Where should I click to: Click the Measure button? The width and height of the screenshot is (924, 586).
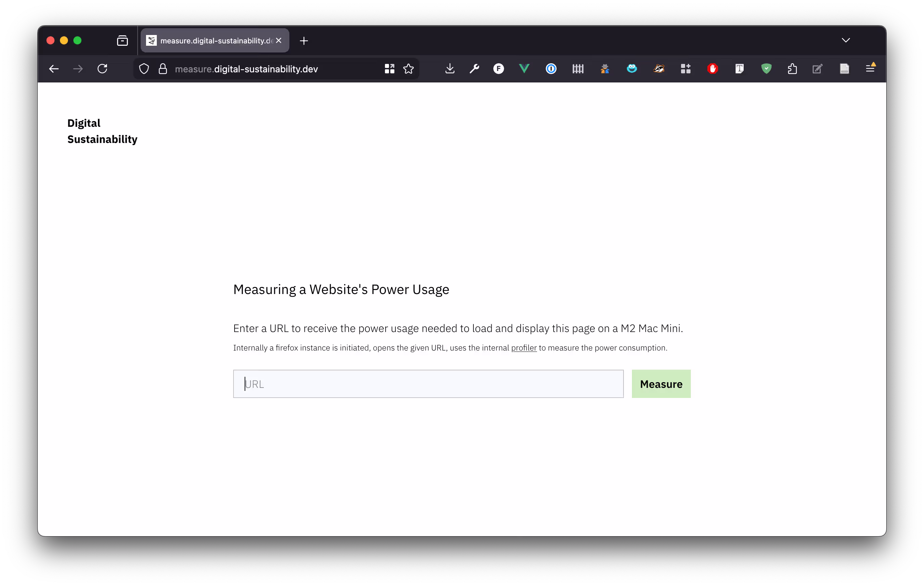(x=661, y=383)
